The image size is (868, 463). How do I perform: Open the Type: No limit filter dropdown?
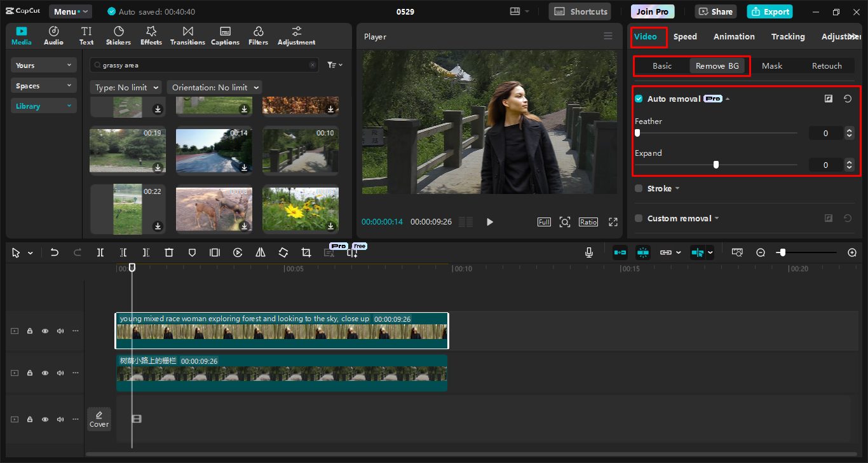point(126,87)
